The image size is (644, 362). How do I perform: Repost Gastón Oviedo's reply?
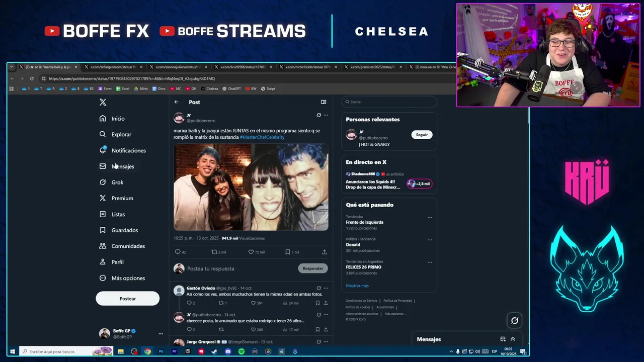(222, 303)
